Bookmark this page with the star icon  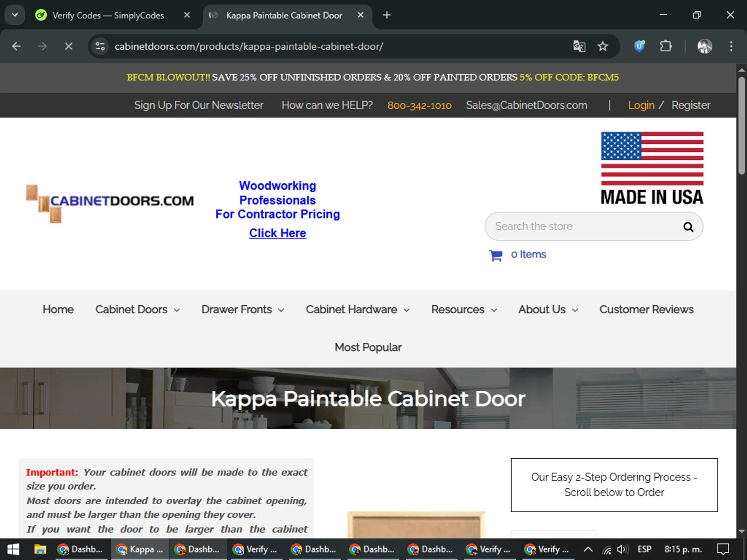603,46
